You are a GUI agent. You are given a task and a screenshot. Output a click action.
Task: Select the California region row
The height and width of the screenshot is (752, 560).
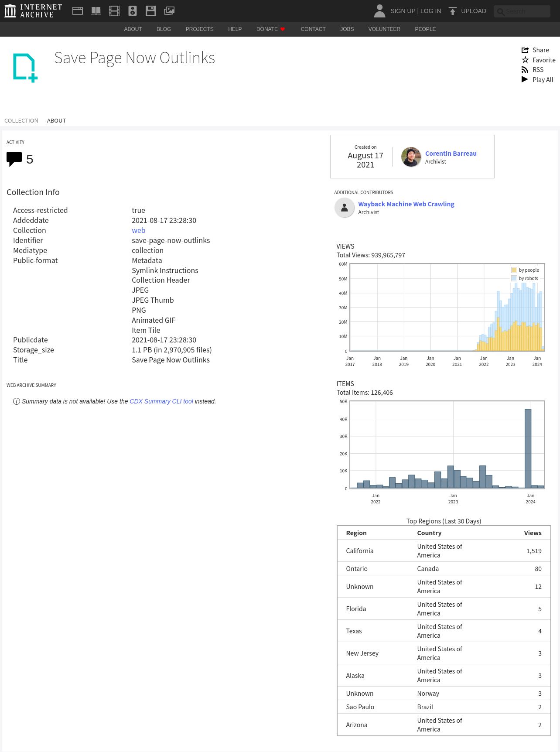coord(444,551)
